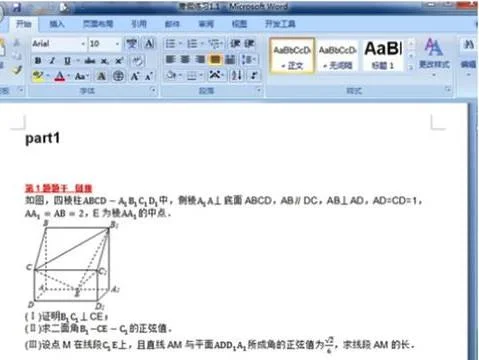The height and width of the screenshot is (360, 479).
Task: Toggle Underline formatting
Action: coord(67,61)
